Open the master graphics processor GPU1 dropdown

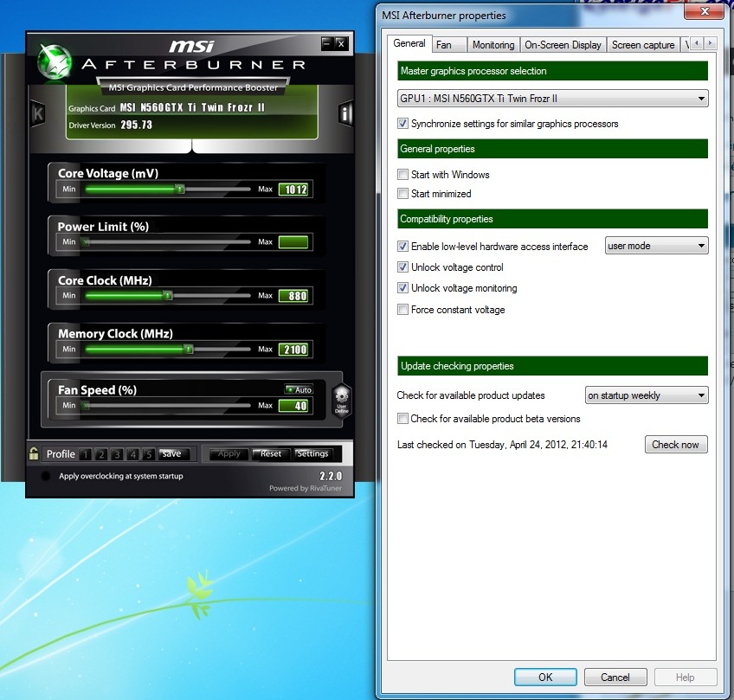[552, 99]
